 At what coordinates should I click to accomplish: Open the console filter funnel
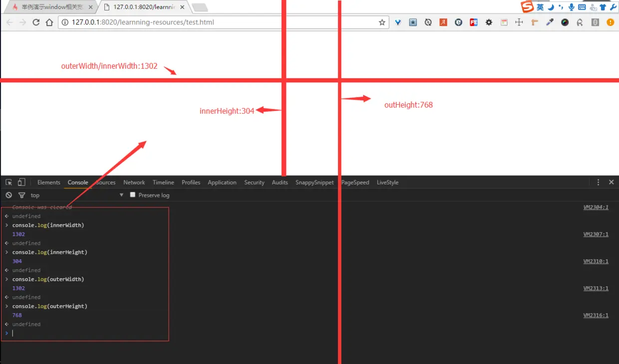[21, 195]
